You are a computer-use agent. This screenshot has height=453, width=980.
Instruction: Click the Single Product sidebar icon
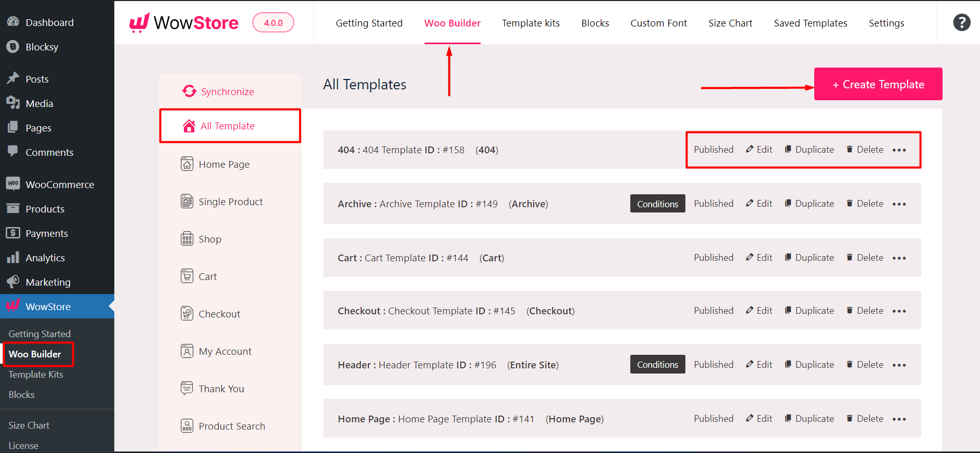pyautogui.click(x=187, y=202)
